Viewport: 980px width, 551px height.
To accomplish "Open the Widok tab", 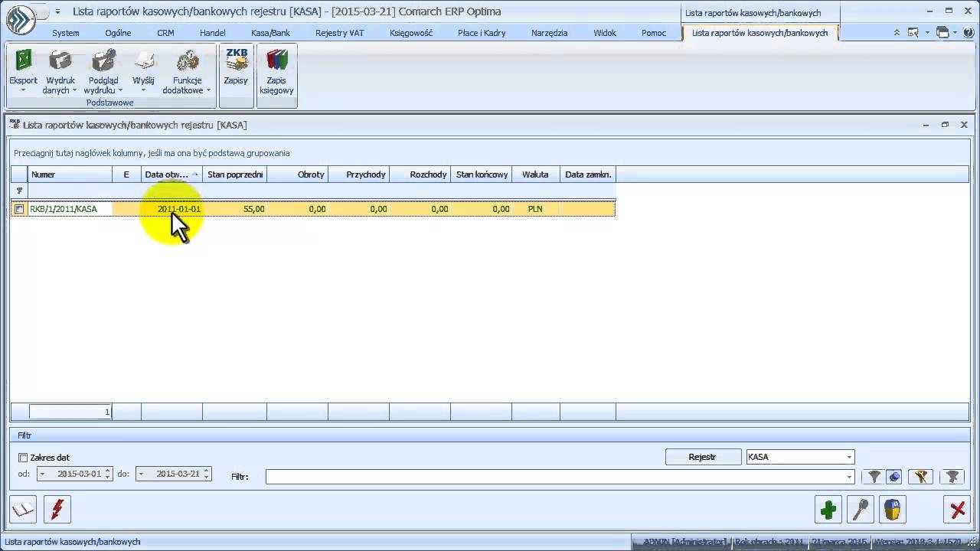I will pos(605,33).
